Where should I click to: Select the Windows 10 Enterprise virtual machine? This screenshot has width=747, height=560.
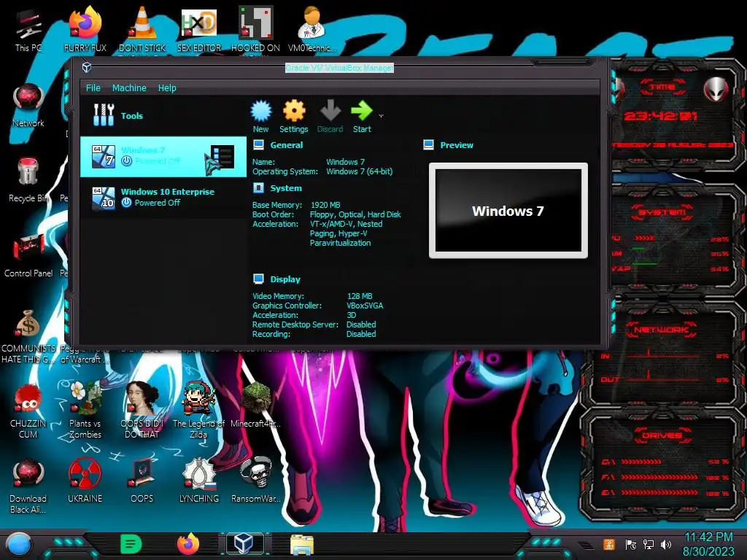(163, 197)
